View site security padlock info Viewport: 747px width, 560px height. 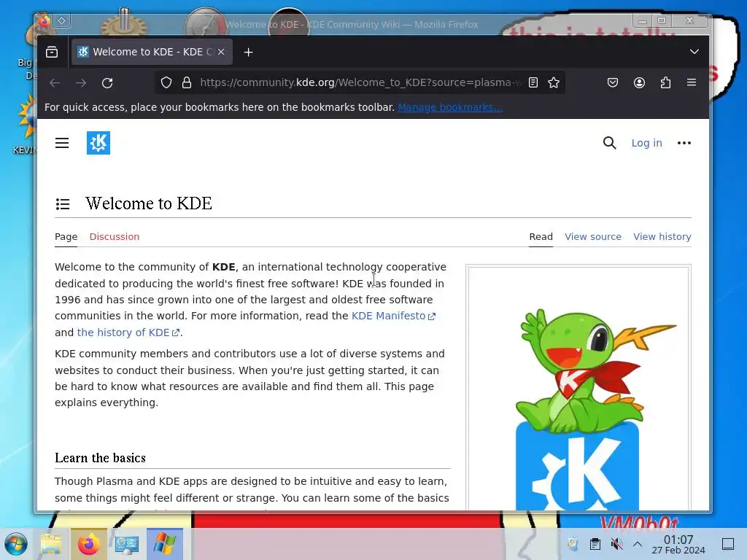pos(187,83)
